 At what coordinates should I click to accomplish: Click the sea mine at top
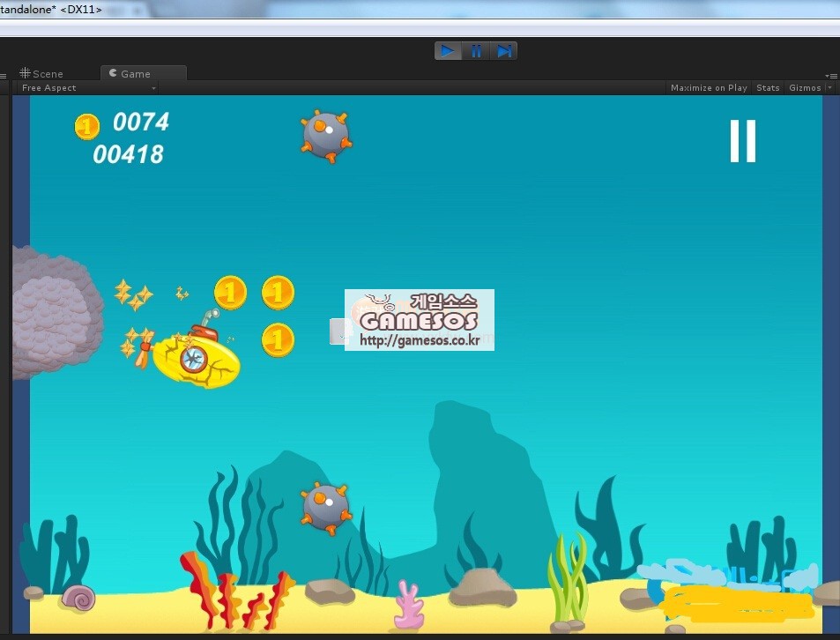(x=326, y=135)
